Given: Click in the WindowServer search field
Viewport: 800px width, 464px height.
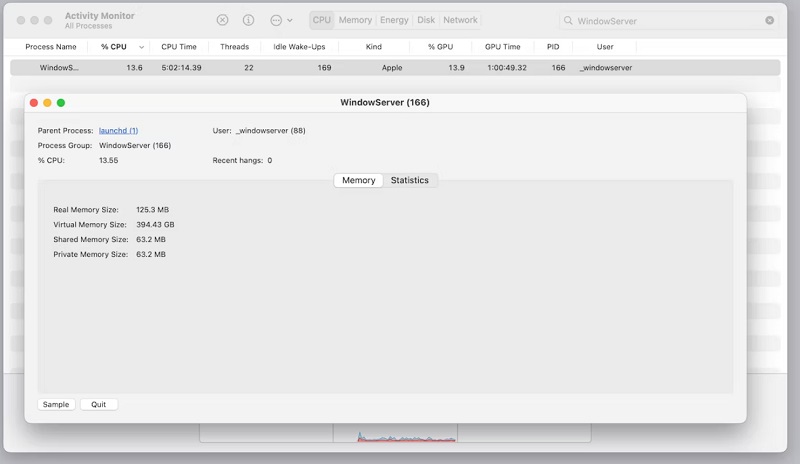Looking at the screenshot, I should [x=665, y=20].
